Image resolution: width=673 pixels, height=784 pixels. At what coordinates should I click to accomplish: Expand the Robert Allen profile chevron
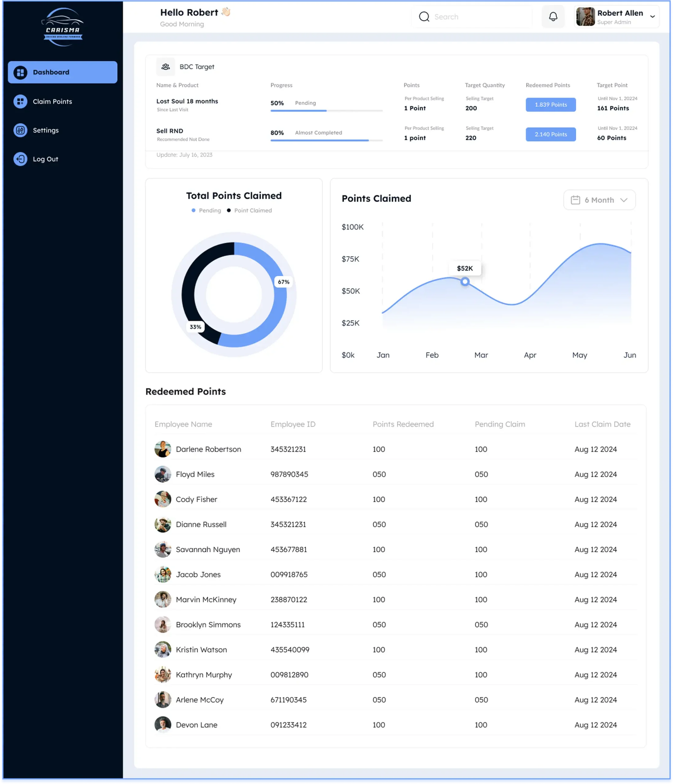point(652,17)
